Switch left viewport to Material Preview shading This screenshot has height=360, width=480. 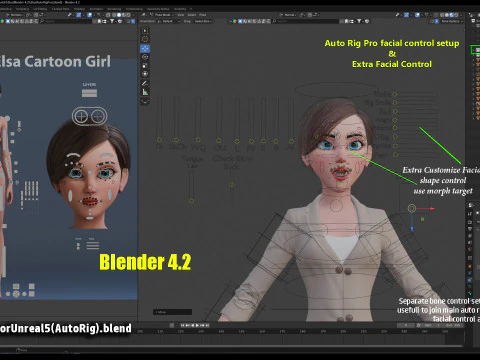[124, 15]
